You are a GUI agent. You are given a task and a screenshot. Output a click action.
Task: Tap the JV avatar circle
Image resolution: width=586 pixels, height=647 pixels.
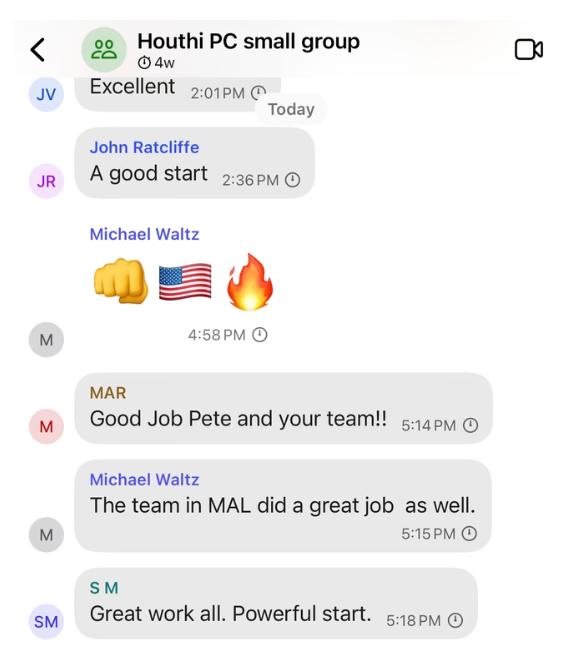(46, 94)
